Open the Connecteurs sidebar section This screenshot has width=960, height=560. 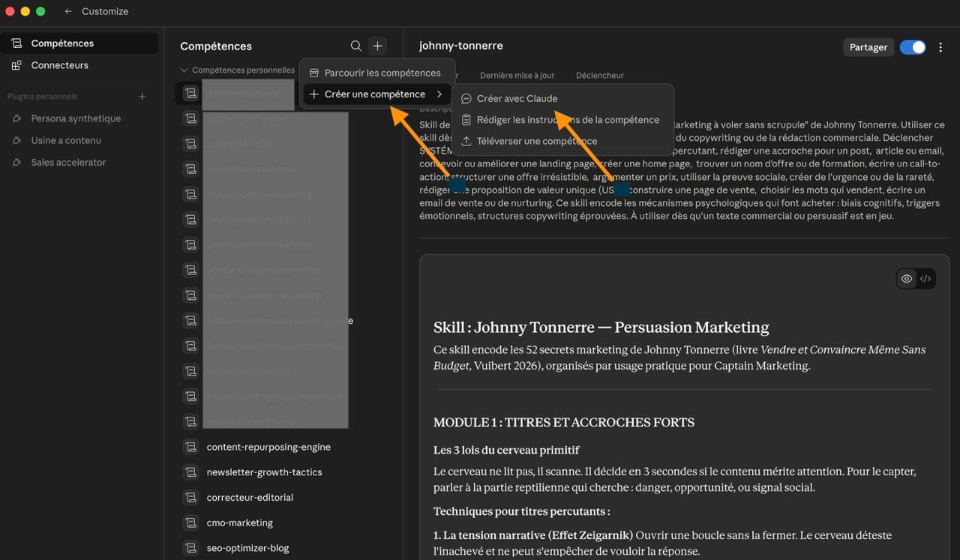pos(79,65)
